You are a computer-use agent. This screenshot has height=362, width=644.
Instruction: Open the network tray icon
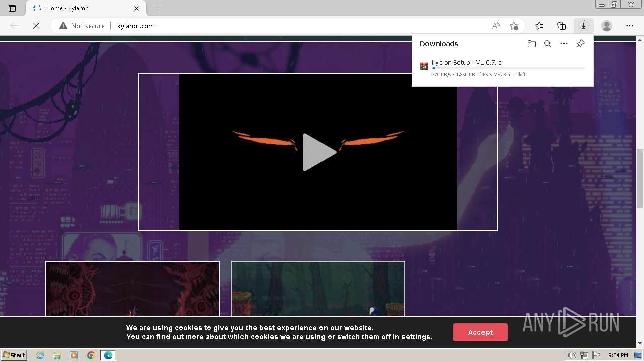(584, 355)
